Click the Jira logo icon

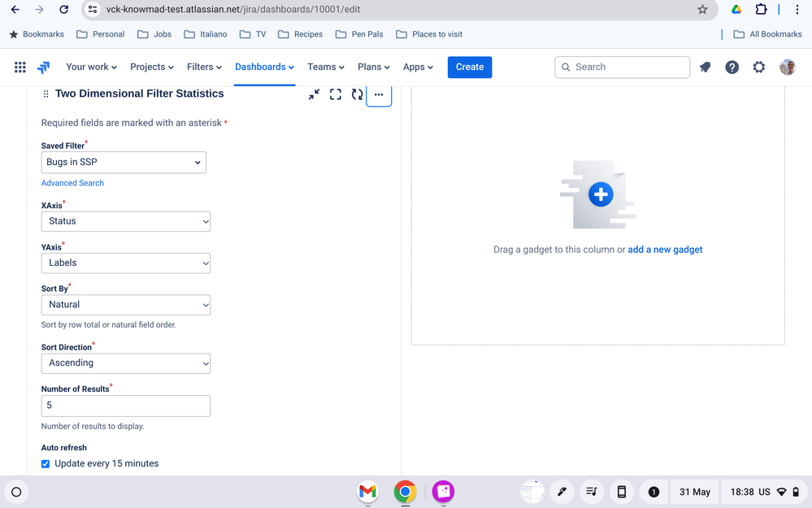point(44,67)
